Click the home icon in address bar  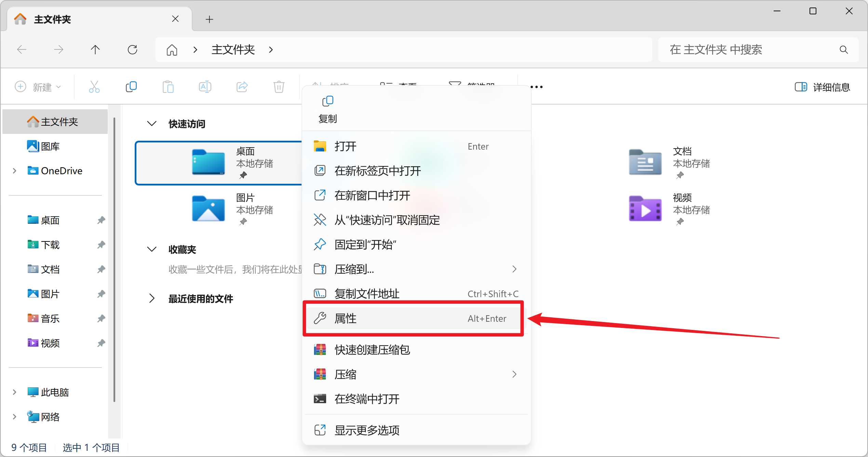pos(172,50)
